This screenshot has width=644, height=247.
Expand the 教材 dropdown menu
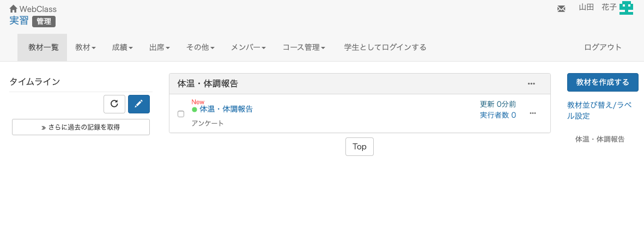86,47
